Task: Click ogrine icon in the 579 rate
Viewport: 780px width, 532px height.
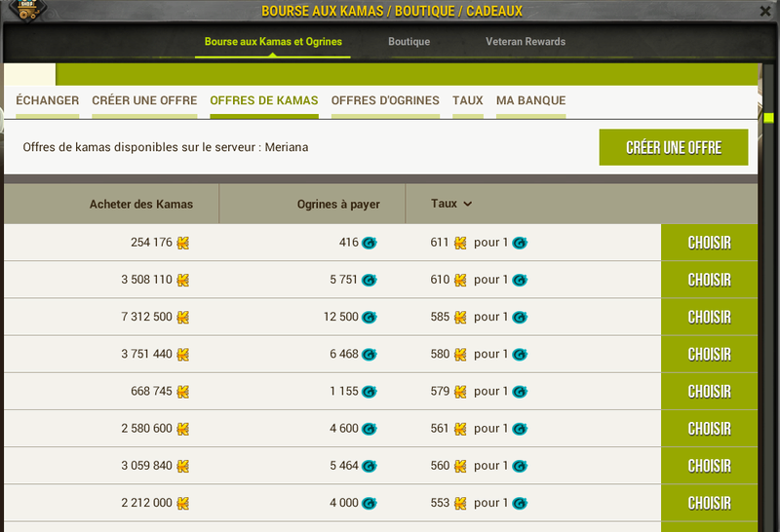Action: 520,392
